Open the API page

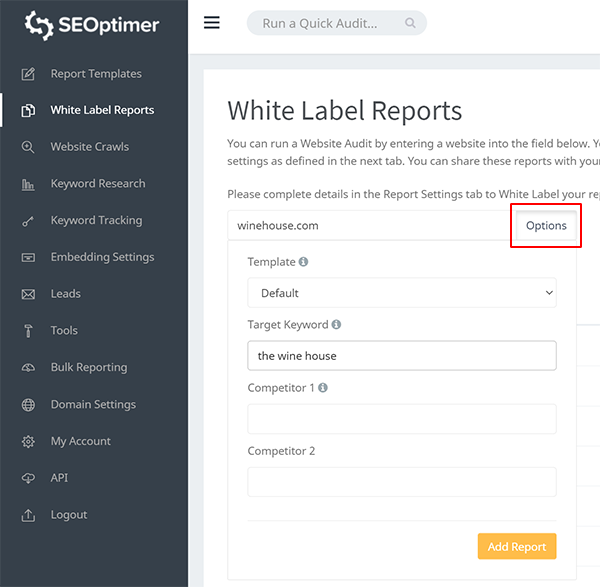click(59, 478)
